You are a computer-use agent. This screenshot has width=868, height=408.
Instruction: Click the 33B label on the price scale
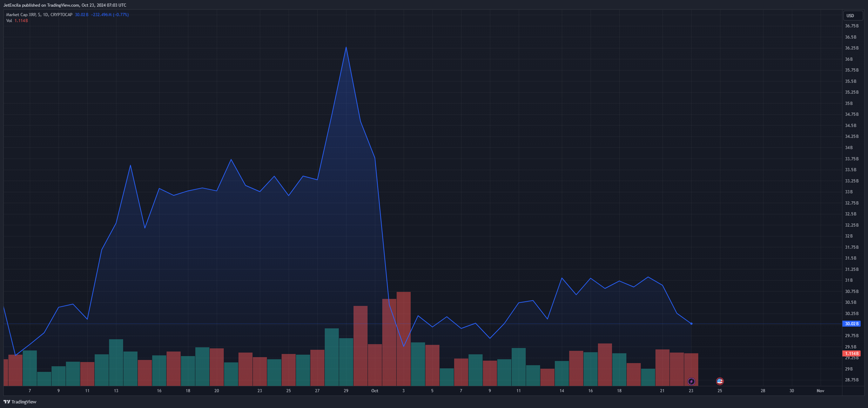click(849, 192)
